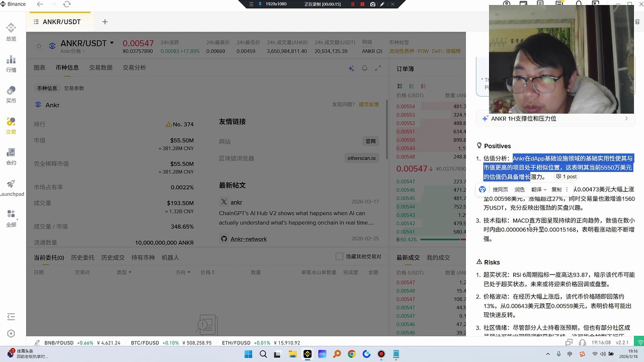
Task: Open the AI assistant icon in selection popup
Action: point(482,190)
